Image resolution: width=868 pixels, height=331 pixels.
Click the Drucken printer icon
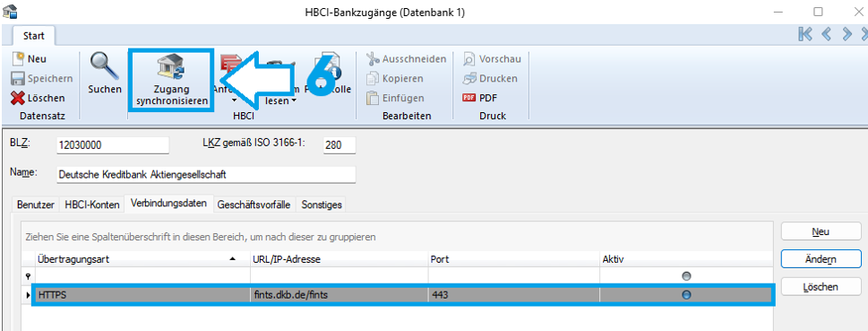pos(469,79)
